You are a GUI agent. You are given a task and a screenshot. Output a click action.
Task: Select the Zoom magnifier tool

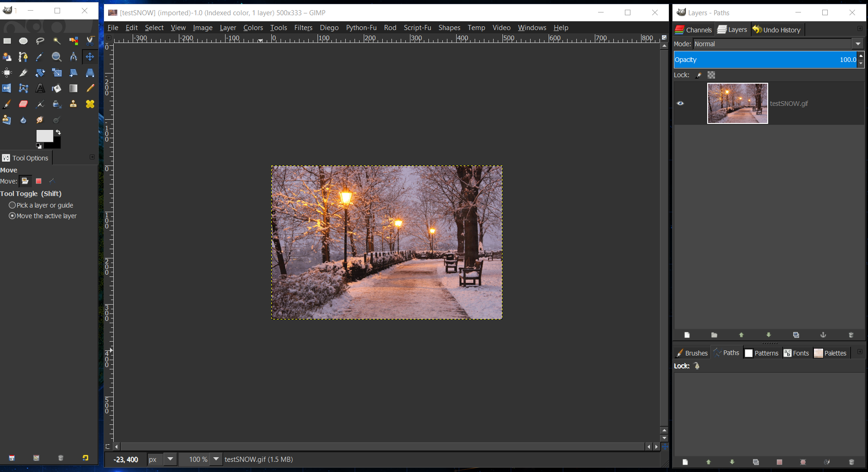coord(57,57)
